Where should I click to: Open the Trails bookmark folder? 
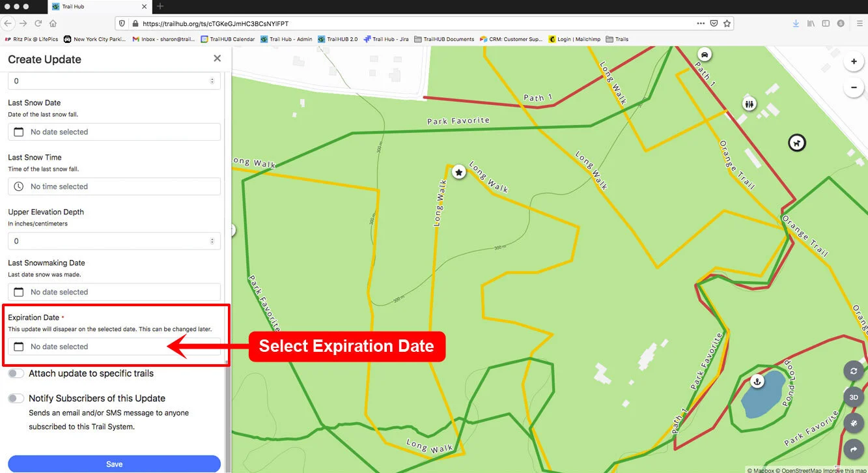pyautogui.click(x=617, y=39)
